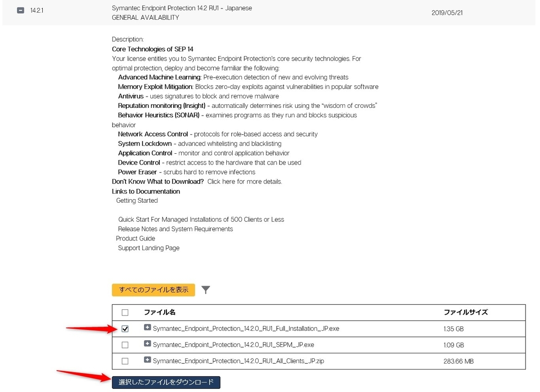Click the Symantec_Endpoint_Protection_14.2.0_RU1_Full_Installation_JP.exe file name
This screenshot has width=540, height=392.
[246, 329]
